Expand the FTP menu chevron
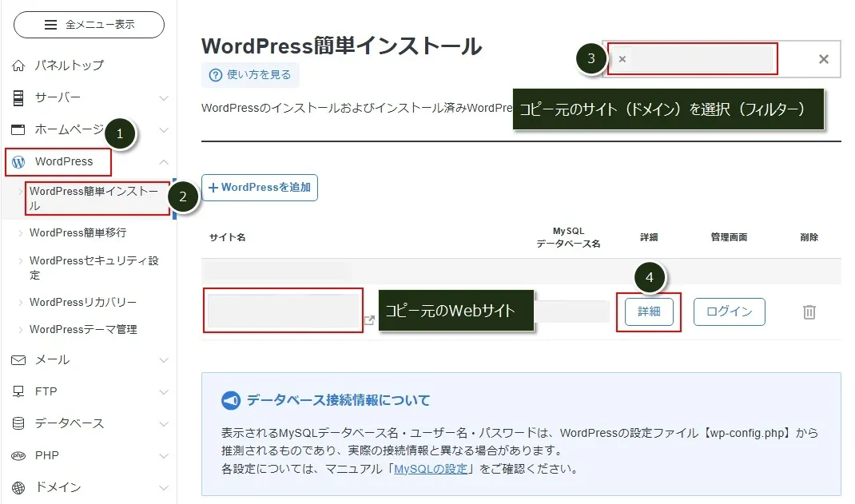This screenshot has height=504, width=855. point(164,391)
